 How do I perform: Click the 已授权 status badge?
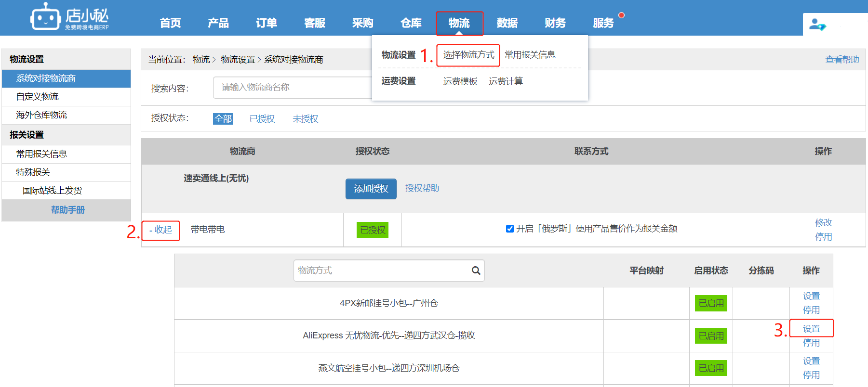point(373,230)
